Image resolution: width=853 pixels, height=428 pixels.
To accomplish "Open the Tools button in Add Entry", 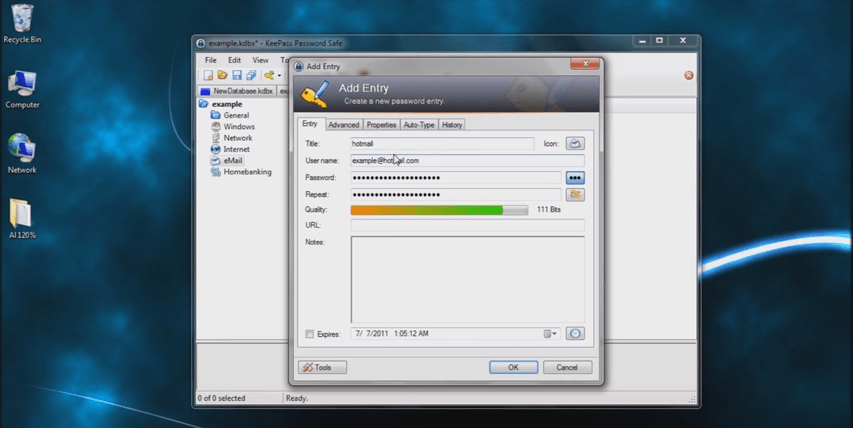I will (x=322, y=368).
